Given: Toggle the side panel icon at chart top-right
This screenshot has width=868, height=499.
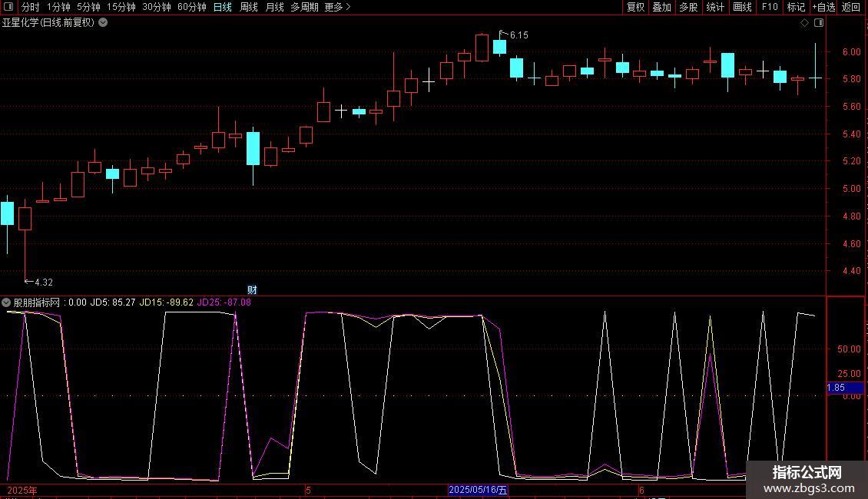Looking at the screenshot, I should click(x=819, y=23).
